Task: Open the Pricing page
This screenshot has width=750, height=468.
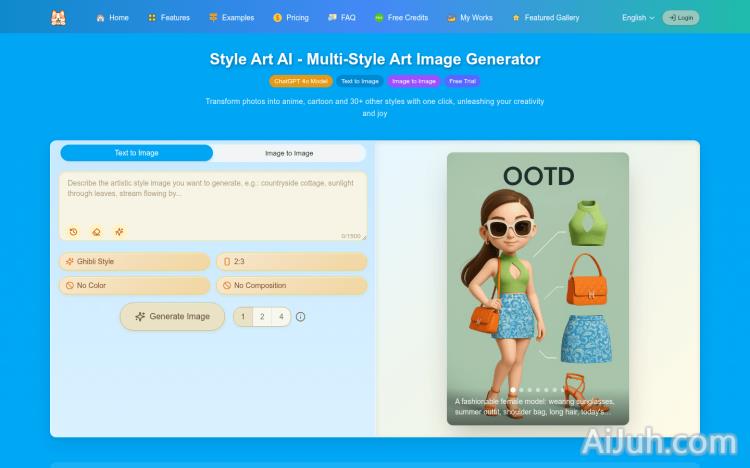Action: 291,18
